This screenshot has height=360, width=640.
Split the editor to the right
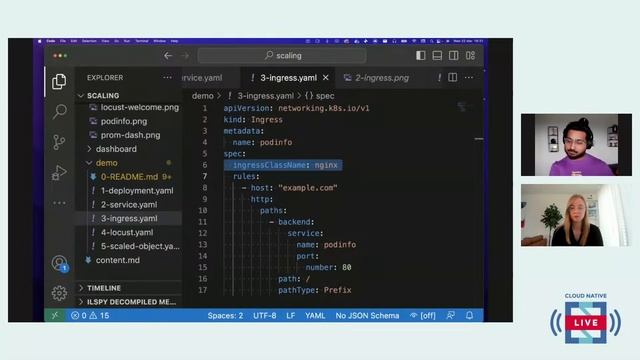coord(453,78)
